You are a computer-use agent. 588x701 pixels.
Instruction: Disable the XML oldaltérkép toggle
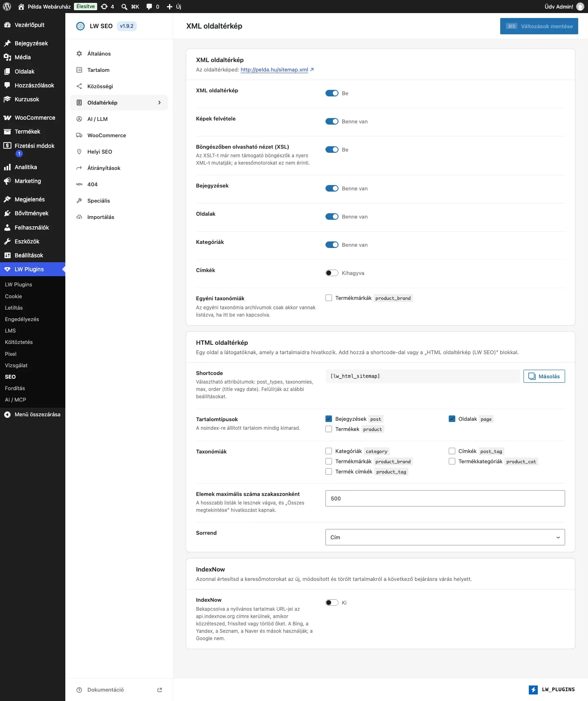(332, 93)
